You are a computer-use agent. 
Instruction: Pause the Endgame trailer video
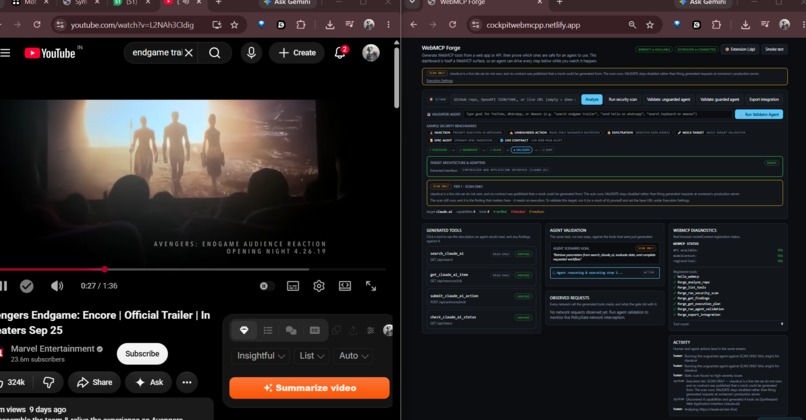[x=3, y=286]
